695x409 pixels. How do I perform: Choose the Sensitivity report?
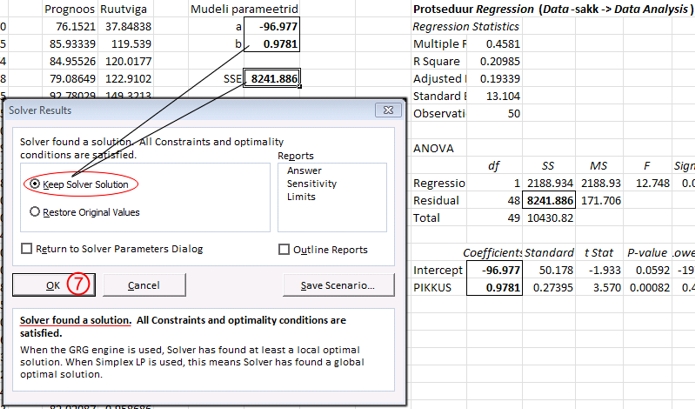(x=312, y=183)
